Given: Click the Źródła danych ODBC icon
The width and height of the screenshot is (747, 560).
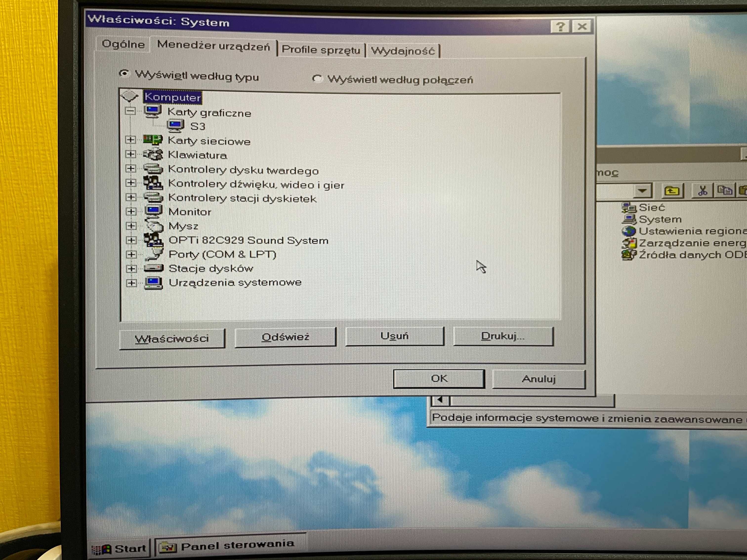Looking at the screenshot, I should coord(629,255).
